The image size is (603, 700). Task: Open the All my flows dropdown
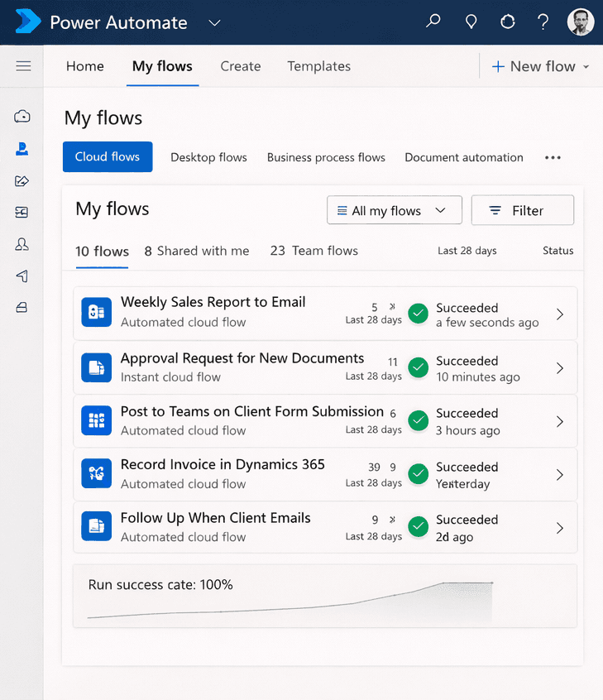pyautogui.click(x=394, y=210)
